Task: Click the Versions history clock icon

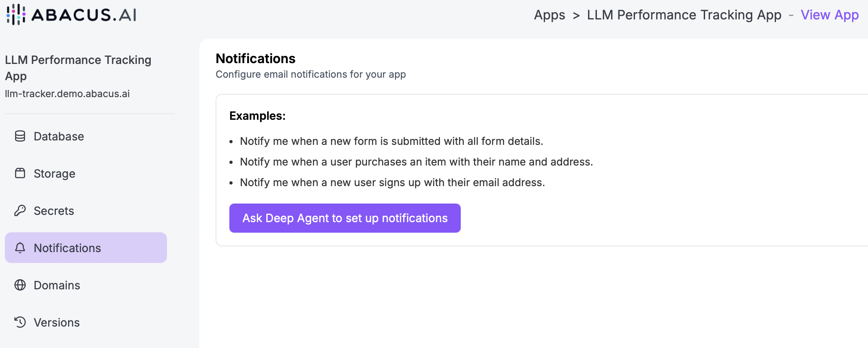Action: (20, 322)
